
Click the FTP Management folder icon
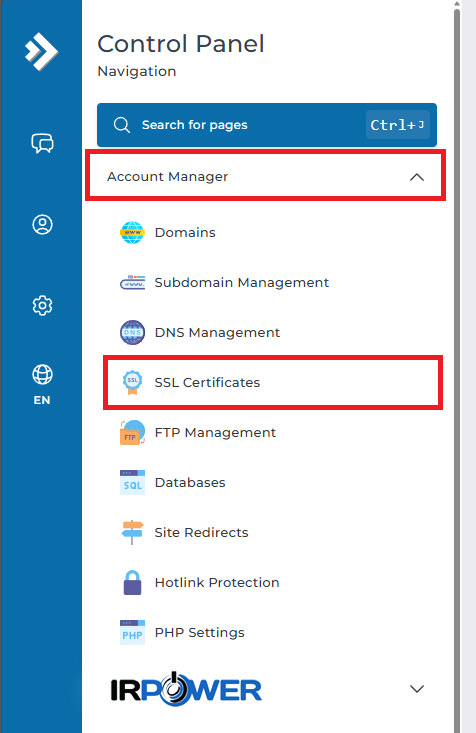tap(132, 432)
